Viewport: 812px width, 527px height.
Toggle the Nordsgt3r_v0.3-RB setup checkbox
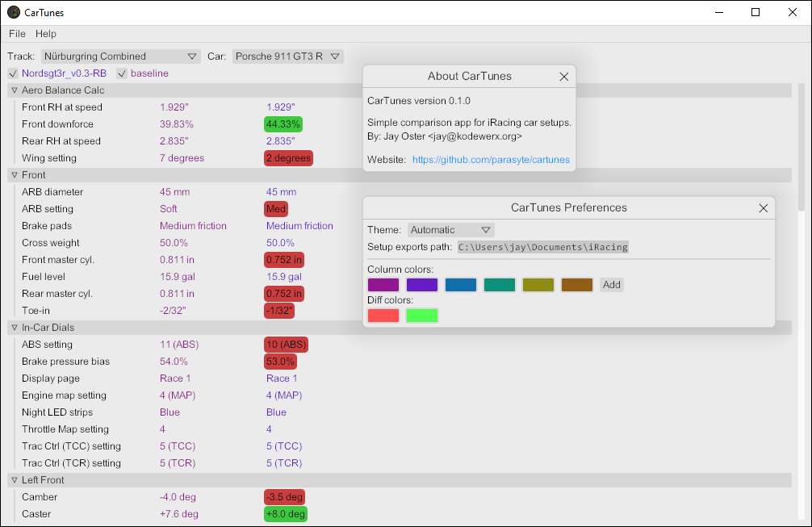(x=13, y=73)
